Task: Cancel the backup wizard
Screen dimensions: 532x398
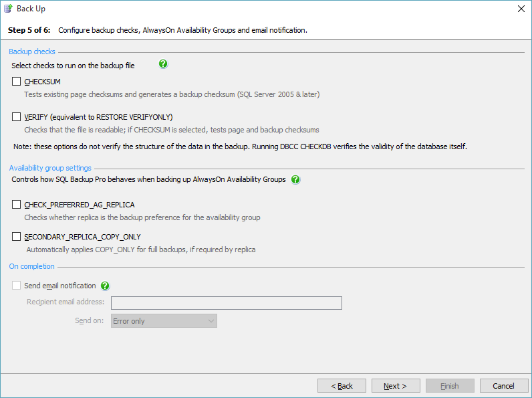Action: coord(503,386)
